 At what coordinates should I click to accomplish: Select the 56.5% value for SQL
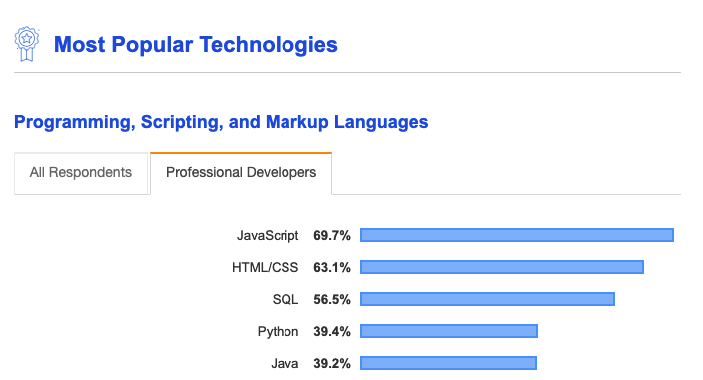332,299
